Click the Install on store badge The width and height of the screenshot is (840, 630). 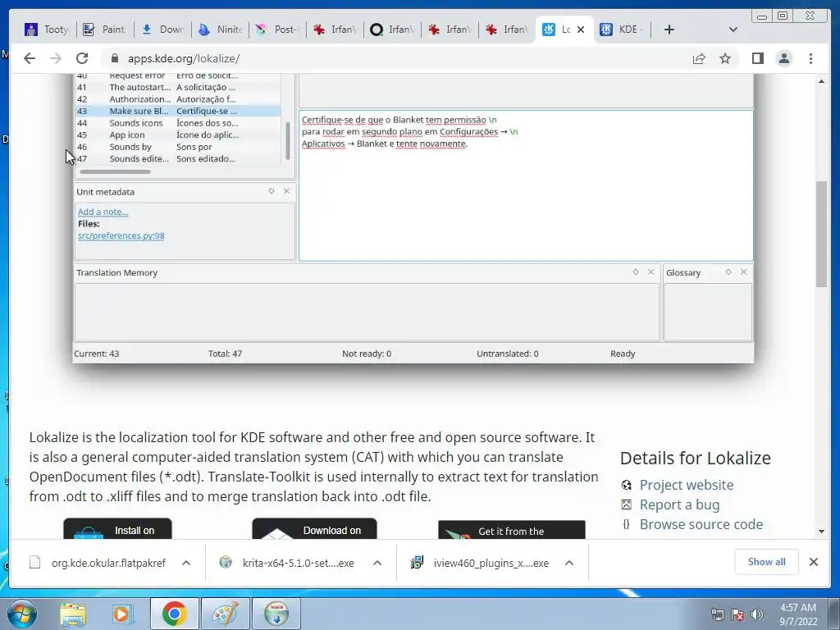tap(117, 529)
